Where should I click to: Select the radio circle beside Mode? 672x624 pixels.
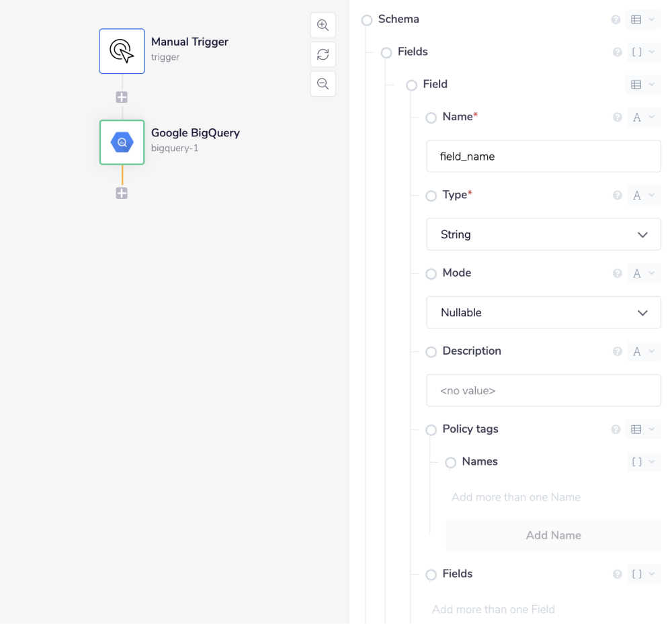[431, 274]
